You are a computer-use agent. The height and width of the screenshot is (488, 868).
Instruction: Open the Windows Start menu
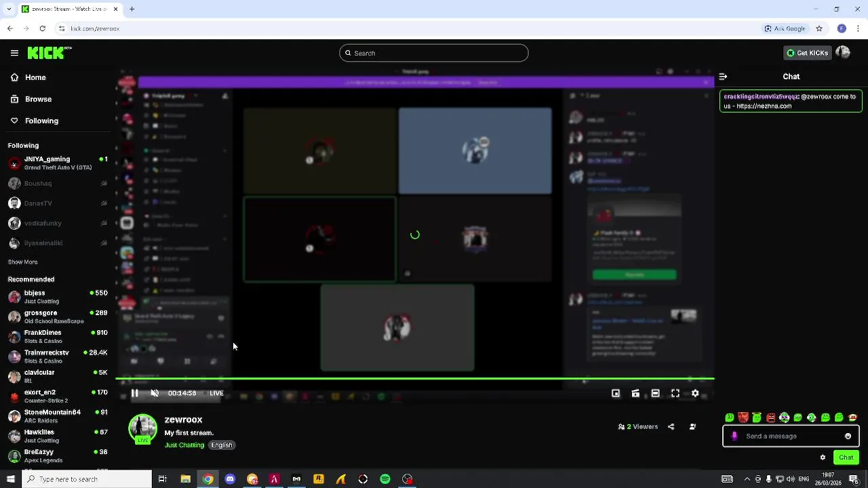(x=10, y=479)
